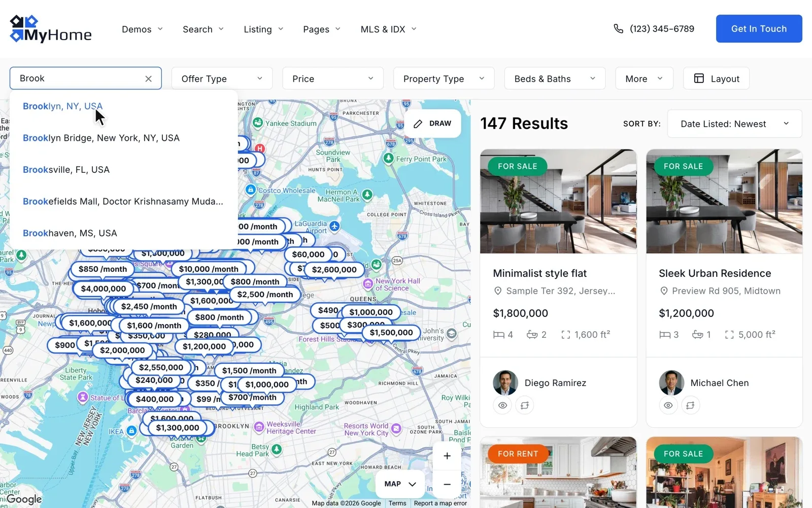Open the Offer Type dropdown
The image size is (812, 508).
point(222,78)
